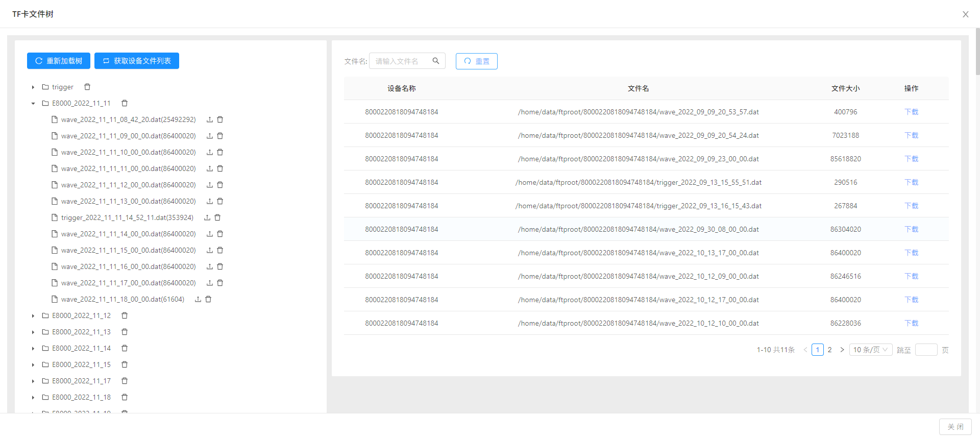The height and width of the screenshot is (441, 980).
Task: Click the 重置 reset button
Action: 477,61
